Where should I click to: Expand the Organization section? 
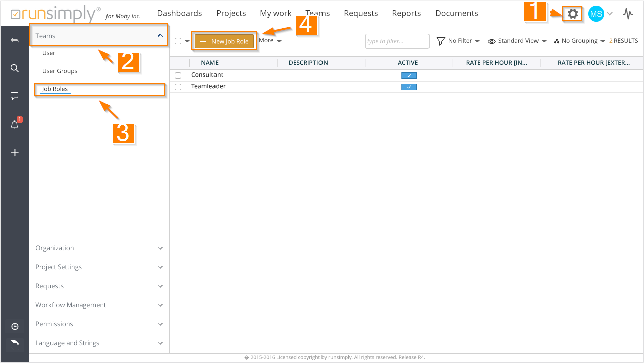point(99,248)
